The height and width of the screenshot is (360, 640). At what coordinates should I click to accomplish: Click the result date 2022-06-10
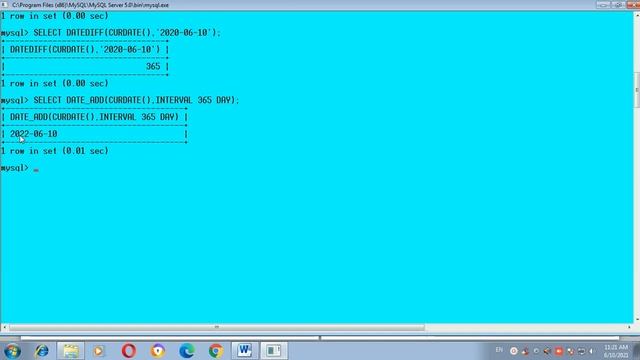coord(33,134)
